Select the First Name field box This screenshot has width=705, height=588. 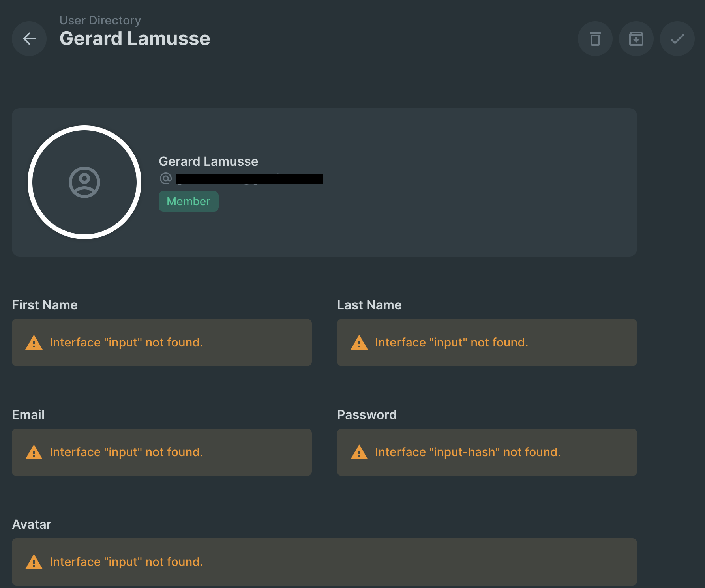pyautogui.click(x=162, y=343)
